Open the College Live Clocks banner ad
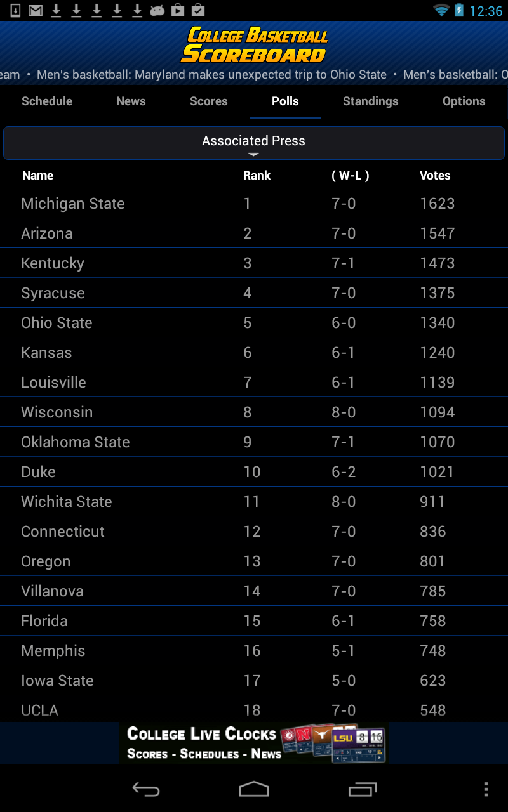This screenshot has width=508, height=812. coord(254,743)
